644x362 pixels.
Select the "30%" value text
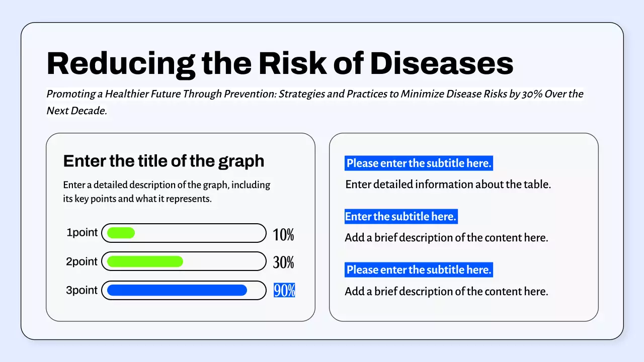pyautogui.click(x=283, y=262)
